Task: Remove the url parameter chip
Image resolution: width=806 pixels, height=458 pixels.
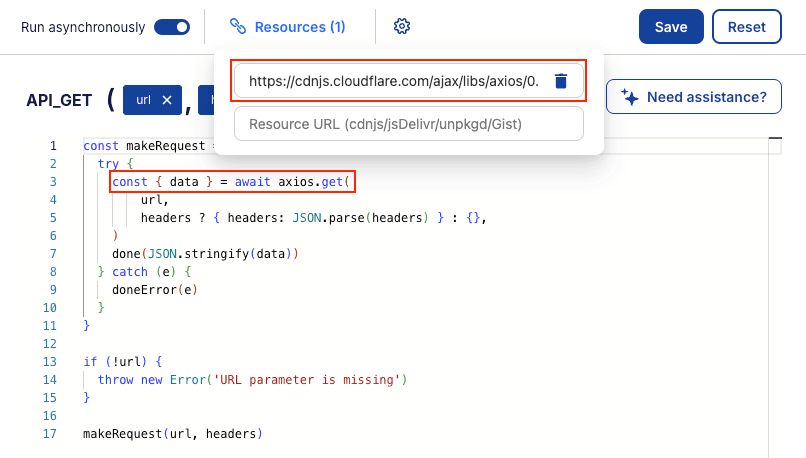Action: pos(167,99)
